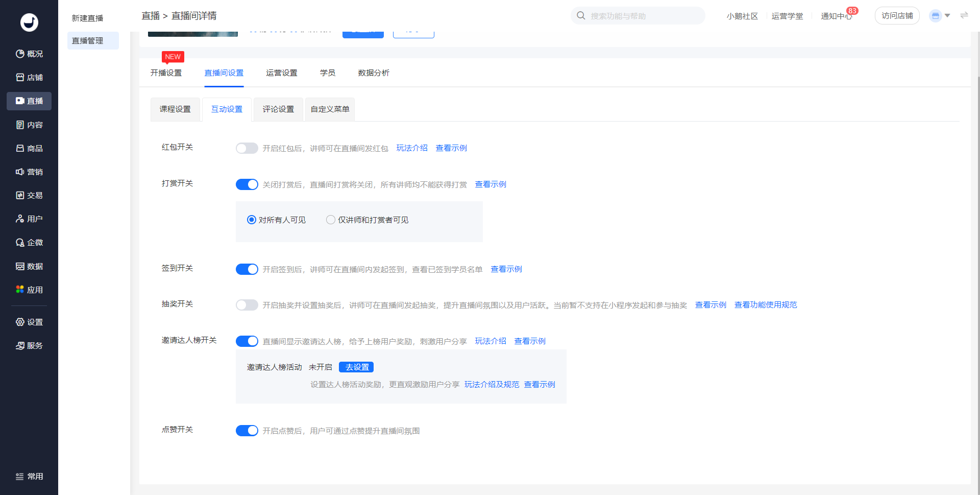Open the 查看功能使用规范 link
This screenshot has width=980, height=495.
coord(765,305)
